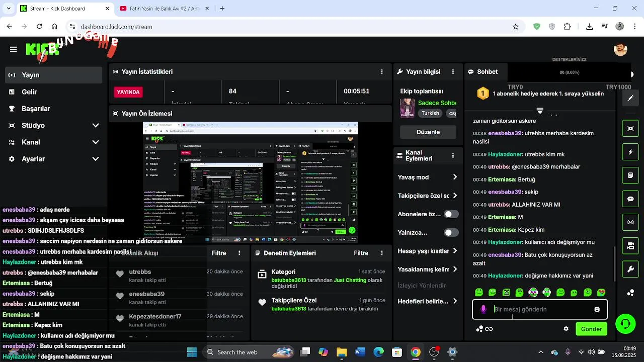Go to Yayın in the sidebar
Image resolution: width=644 pixels, height=362 pixels.
click(53, 75)
